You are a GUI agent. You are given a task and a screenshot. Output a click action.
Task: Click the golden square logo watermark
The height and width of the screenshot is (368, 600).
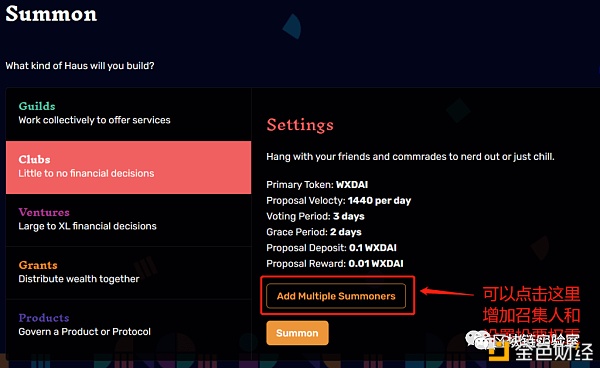coord(499,350)
